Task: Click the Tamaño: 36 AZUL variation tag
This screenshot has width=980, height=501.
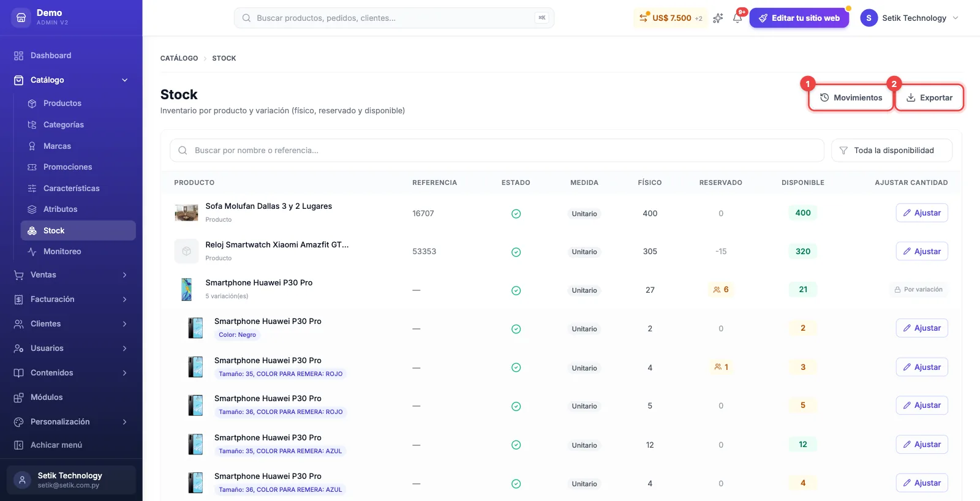Action: coord(281,489)
